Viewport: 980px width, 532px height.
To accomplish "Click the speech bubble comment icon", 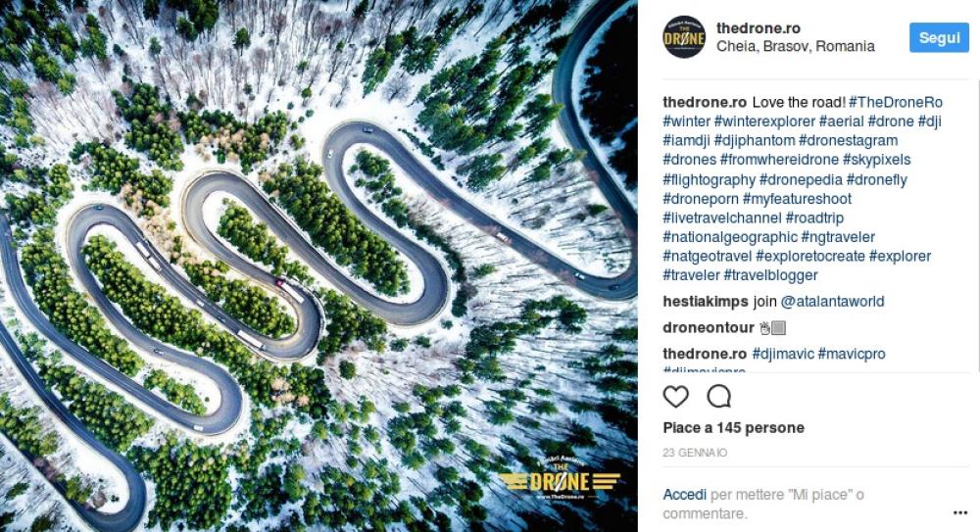I will 718,397.
